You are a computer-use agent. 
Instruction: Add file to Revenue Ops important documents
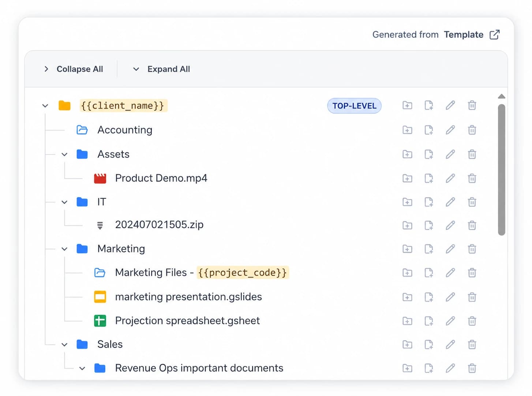coord(429,368)
